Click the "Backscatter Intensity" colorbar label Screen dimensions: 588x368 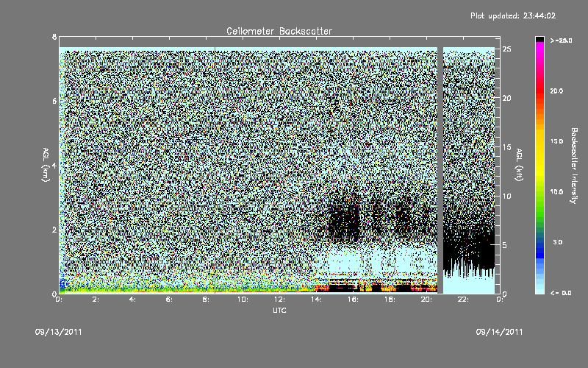[573, 166]
